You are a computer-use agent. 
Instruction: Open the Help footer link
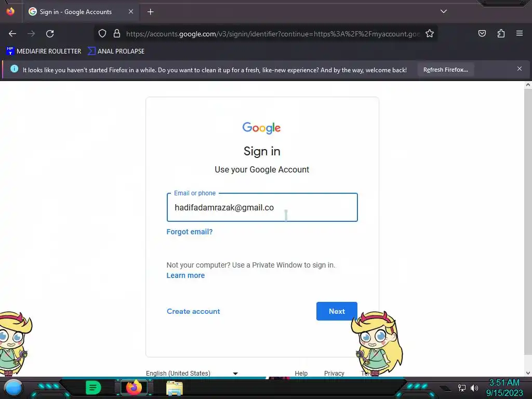301,373
